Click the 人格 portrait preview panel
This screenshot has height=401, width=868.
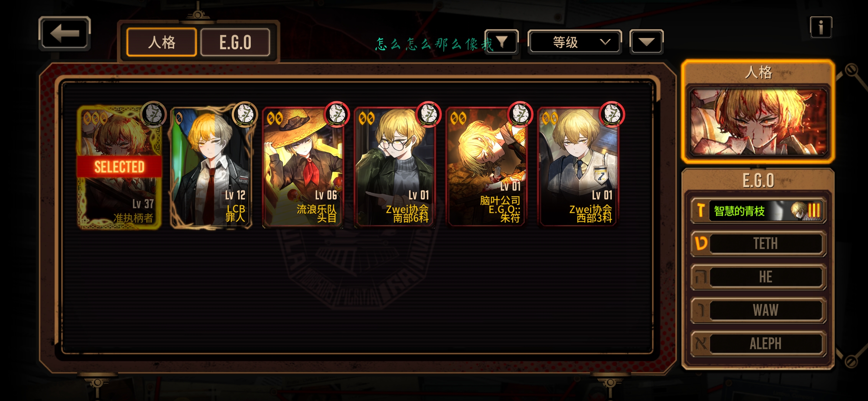click(758, 122)
